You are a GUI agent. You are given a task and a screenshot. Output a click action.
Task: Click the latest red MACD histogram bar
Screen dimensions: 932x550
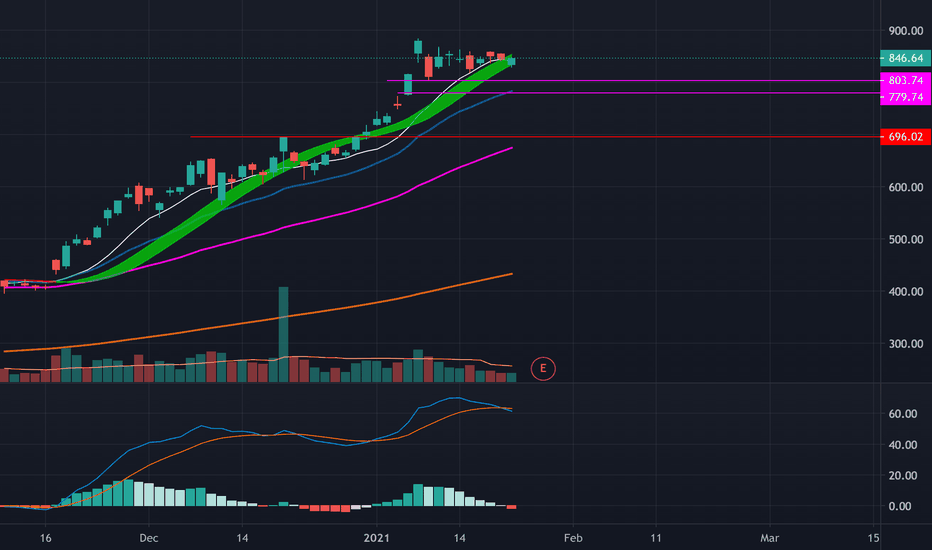[511, 507]
